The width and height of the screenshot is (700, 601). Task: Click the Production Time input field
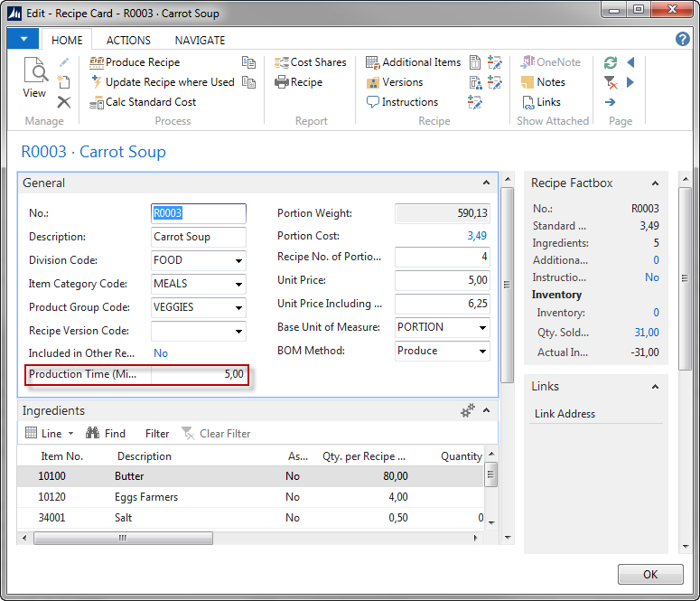pyautogui.click(x=199, y=374)
